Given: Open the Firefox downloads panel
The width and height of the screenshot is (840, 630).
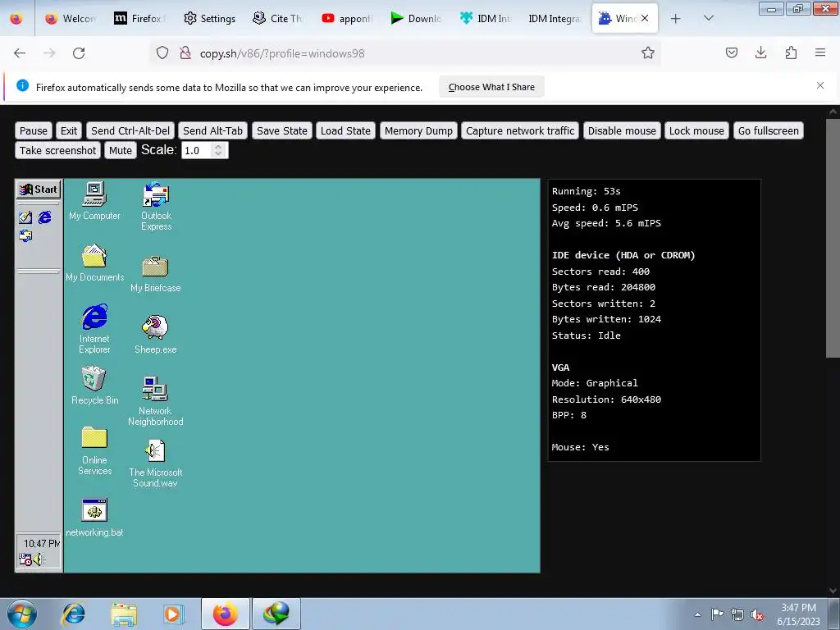Looking at the screenshot, I should 760,53.
